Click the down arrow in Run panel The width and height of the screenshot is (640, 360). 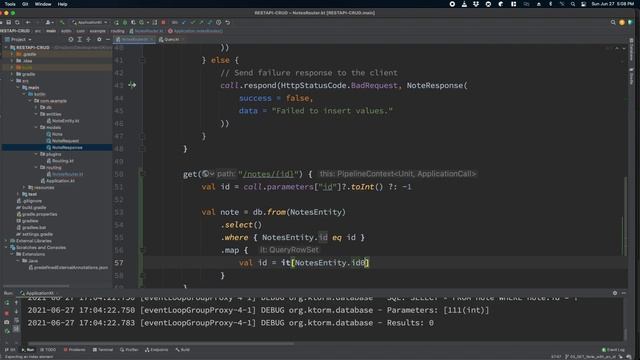pos(16,311)
